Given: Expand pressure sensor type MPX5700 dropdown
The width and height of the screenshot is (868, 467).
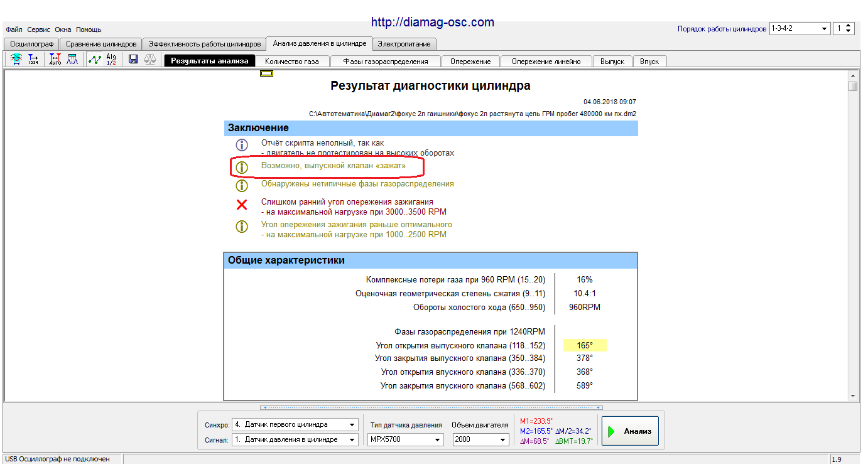Looking at the screenshot, I should coord(437,439).
